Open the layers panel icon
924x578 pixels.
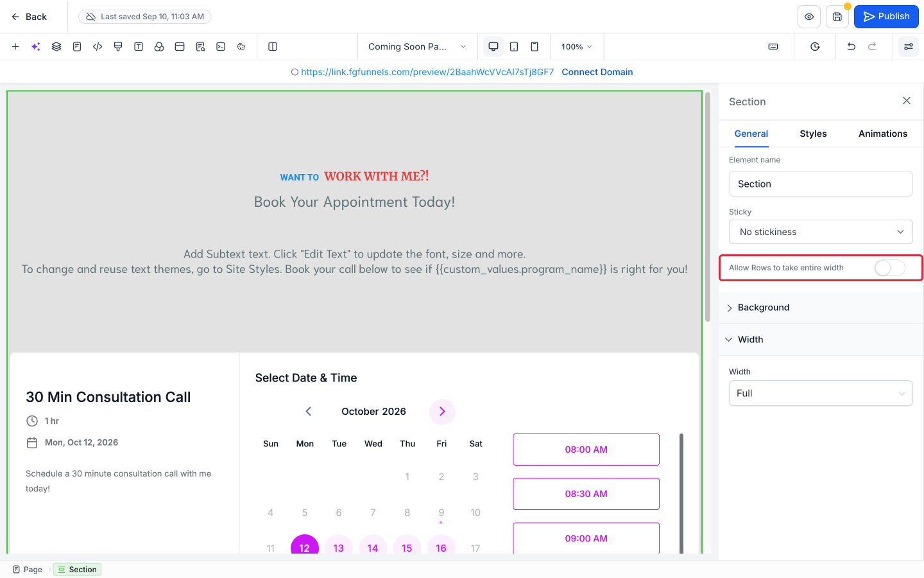56,46
